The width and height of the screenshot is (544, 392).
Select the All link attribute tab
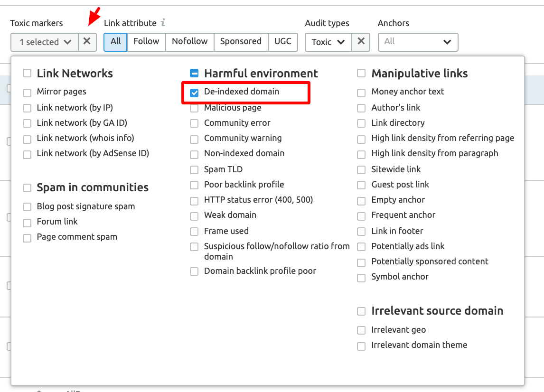tap(115, 42)
